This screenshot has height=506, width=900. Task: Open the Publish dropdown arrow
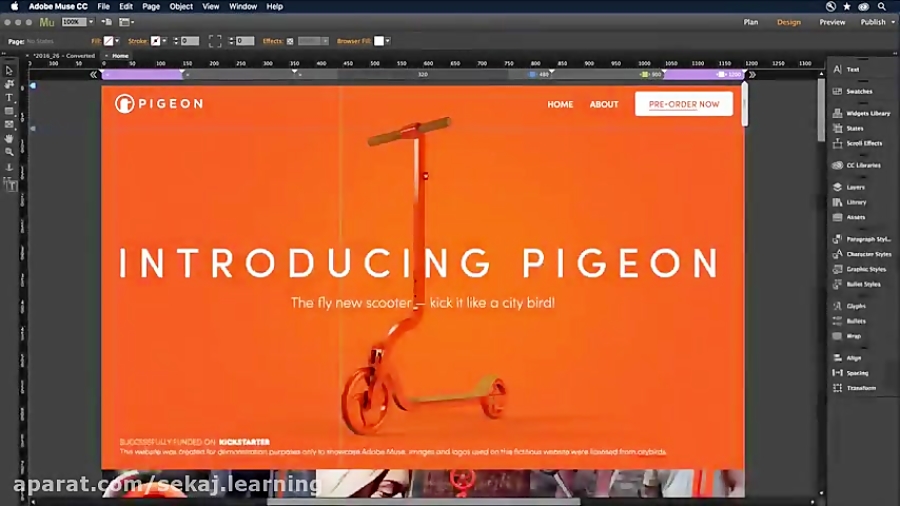click(x=893, y=22)
